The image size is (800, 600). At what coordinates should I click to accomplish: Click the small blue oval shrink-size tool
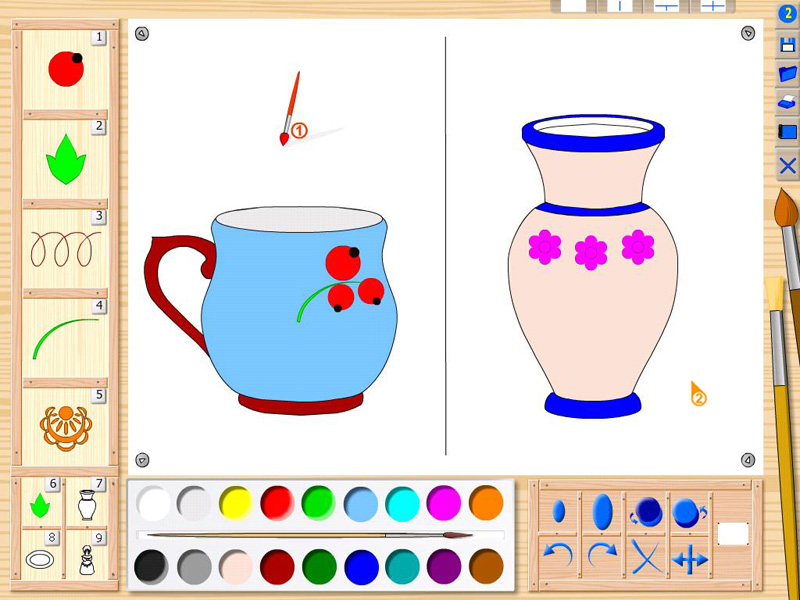pos(559,511)
